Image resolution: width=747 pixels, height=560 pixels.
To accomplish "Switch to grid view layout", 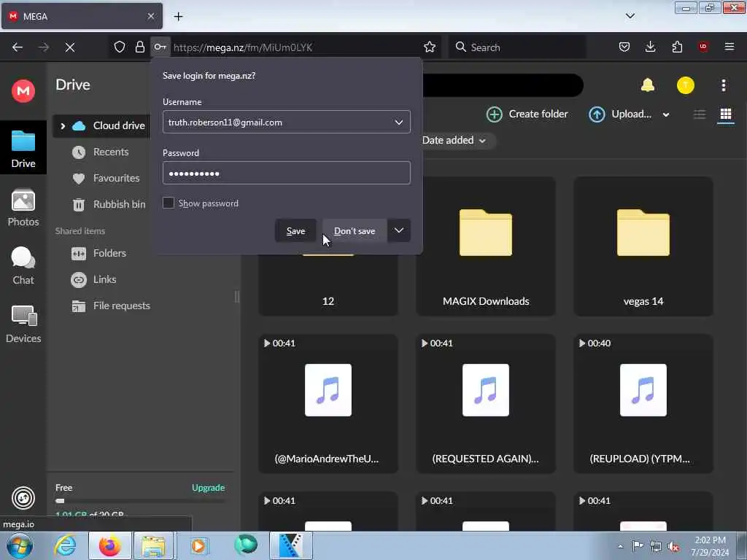I will click(x=726, y=114).
